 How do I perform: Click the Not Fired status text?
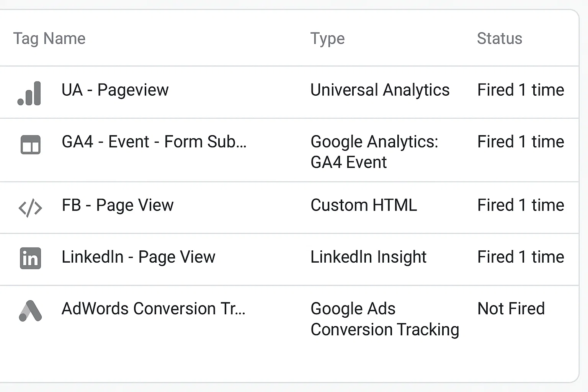click(511, 309)
